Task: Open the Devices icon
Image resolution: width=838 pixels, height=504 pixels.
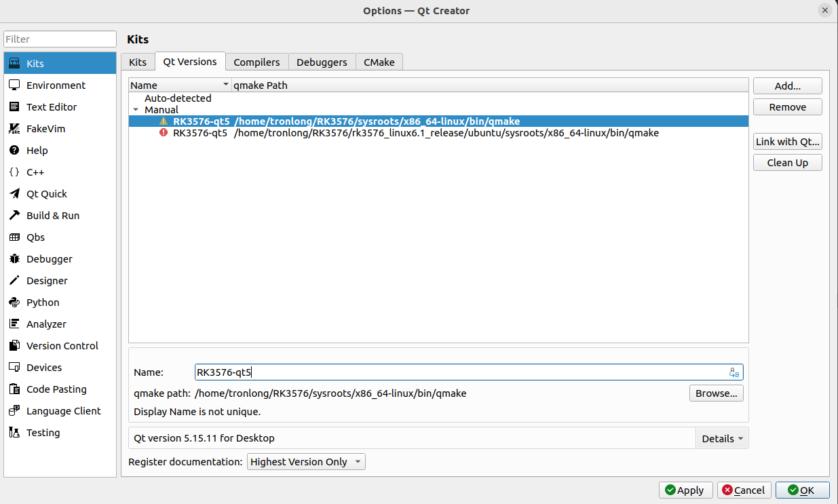Action: (14, 368)
